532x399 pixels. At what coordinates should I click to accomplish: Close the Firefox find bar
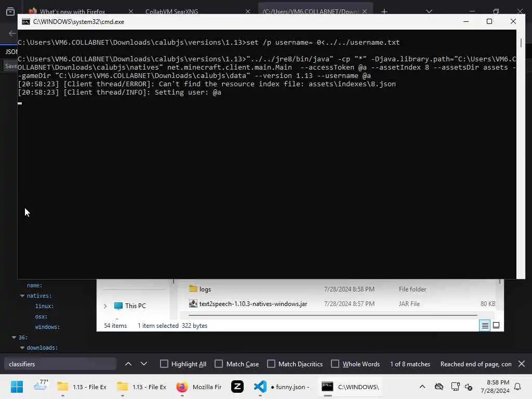coord(522,364)
